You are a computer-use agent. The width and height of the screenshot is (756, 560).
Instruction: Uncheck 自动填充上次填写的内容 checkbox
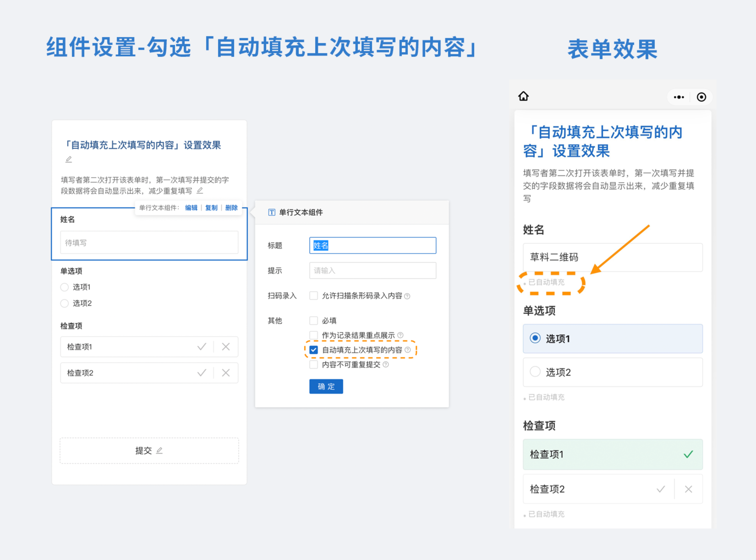click(x=314, y=350)
